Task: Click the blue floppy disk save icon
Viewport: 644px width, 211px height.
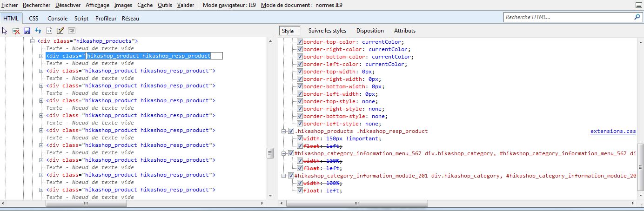Action: tap(27, 31)
